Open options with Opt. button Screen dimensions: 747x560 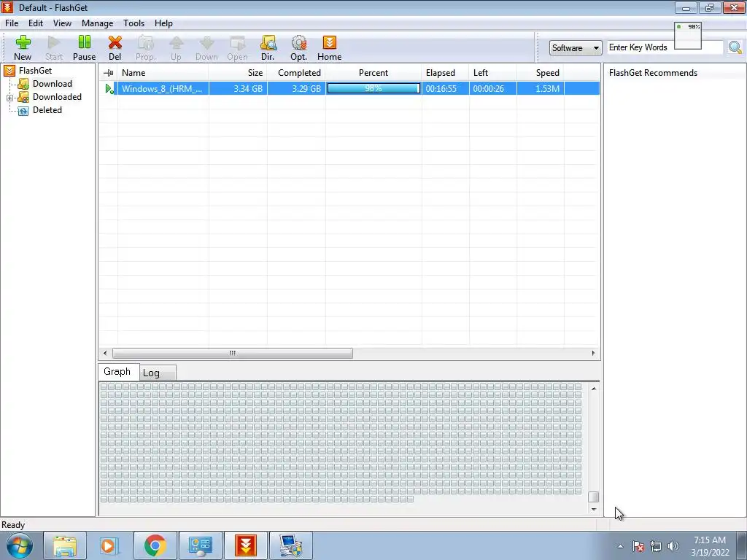click(298, 47)
